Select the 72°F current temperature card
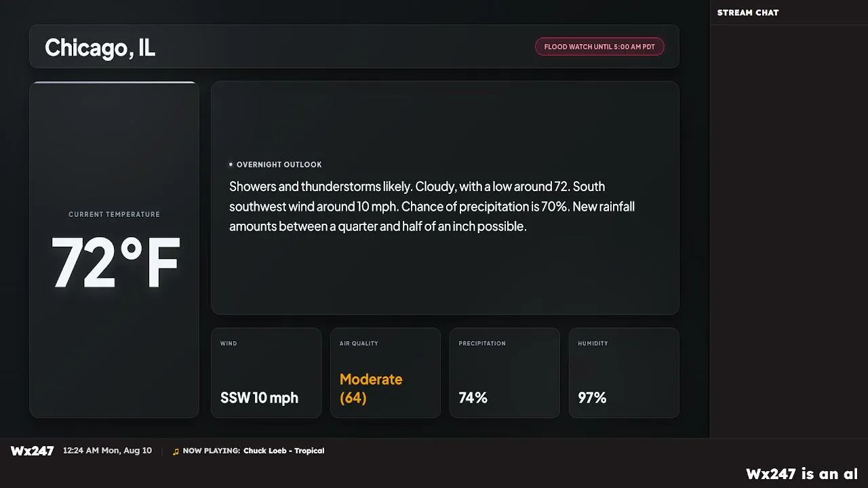Image resolution: width=868 pixels, height=488 pixels. (x=114, y=249)
